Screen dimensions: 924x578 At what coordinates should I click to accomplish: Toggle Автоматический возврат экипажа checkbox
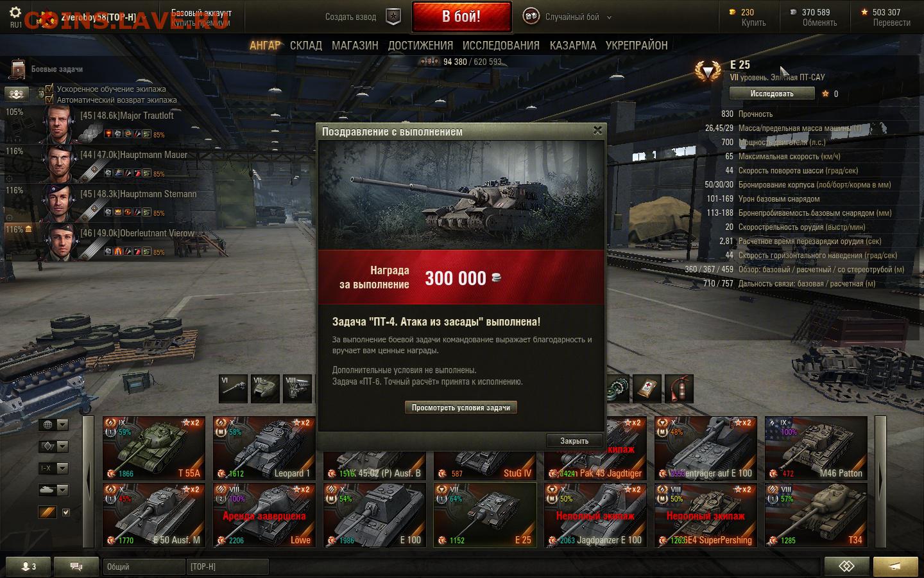49,100
